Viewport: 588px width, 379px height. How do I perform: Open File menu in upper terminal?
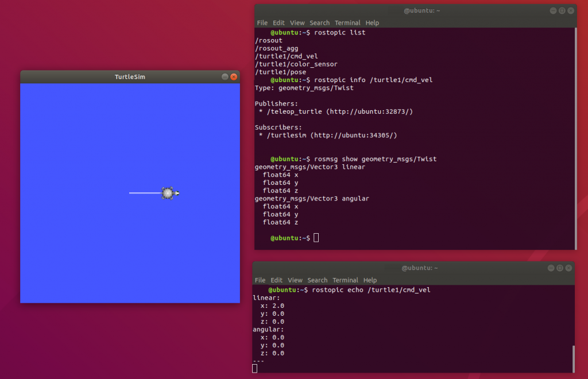262,23
